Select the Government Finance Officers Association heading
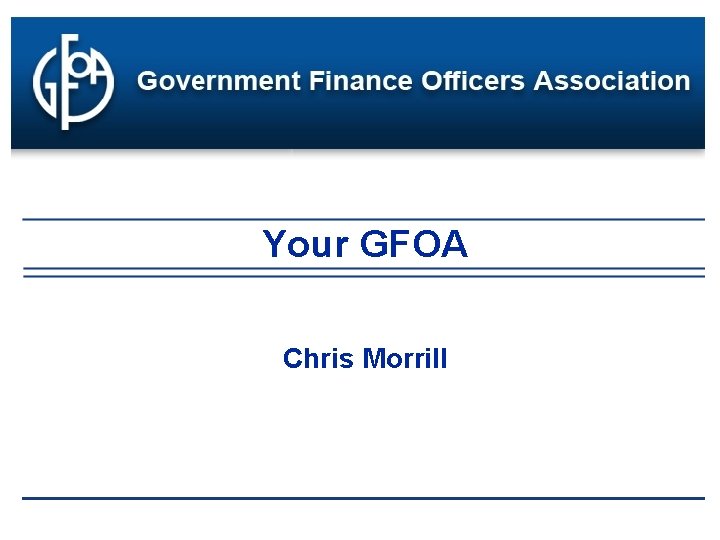Image resolution: width=720 pixels, height=540 pixels. click(x=413, y=81)
